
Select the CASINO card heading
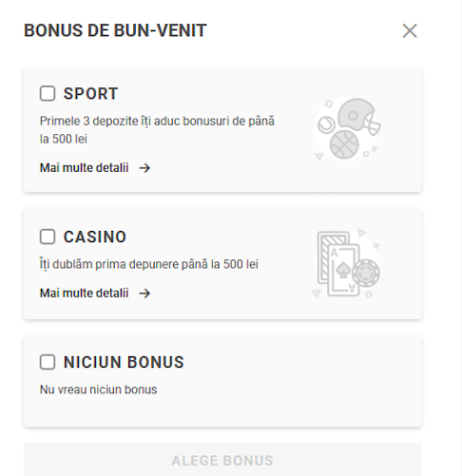(95, 237)
